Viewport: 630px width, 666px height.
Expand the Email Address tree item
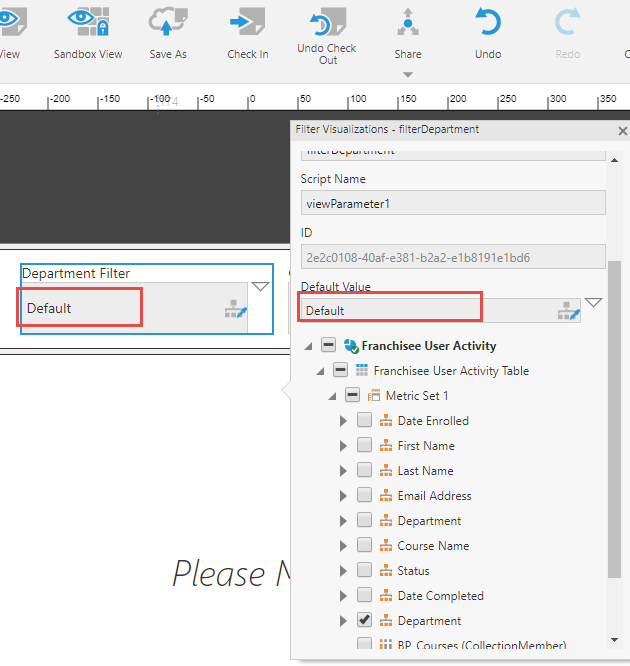point(343,496)
